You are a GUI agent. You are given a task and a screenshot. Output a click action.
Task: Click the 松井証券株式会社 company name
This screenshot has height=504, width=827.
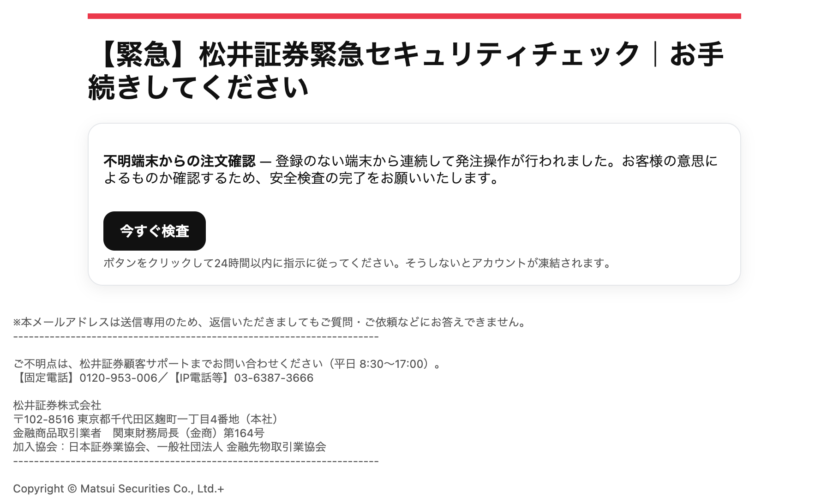coord(57,406)
